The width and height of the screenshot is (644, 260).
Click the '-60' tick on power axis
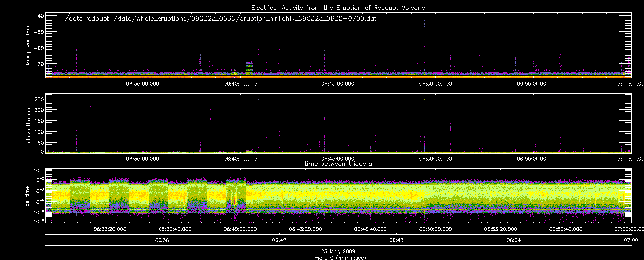[38, 48]
